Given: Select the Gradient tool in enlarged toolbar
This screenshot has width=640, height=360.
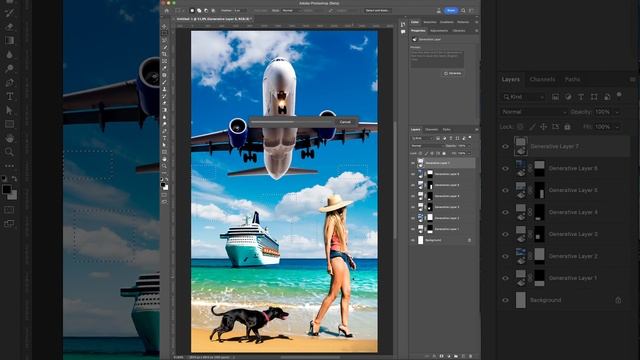Looking at the screenshot, I should [9, 40].
